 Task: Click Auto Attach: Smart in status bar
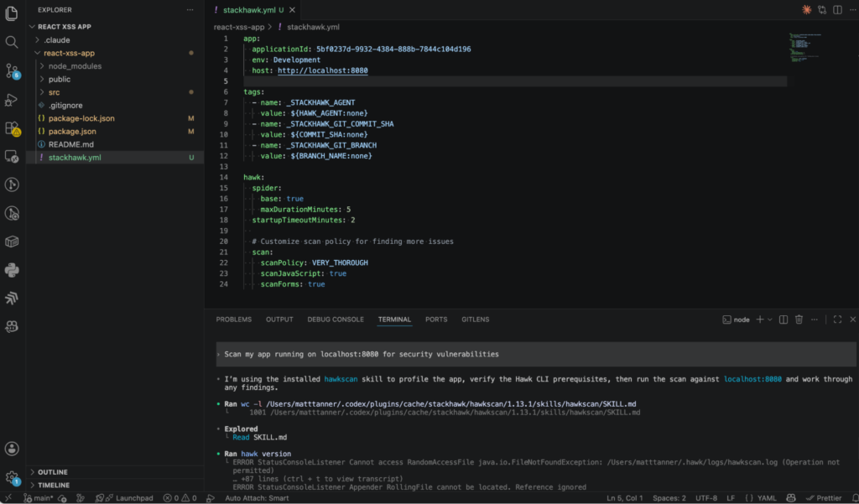257,498
